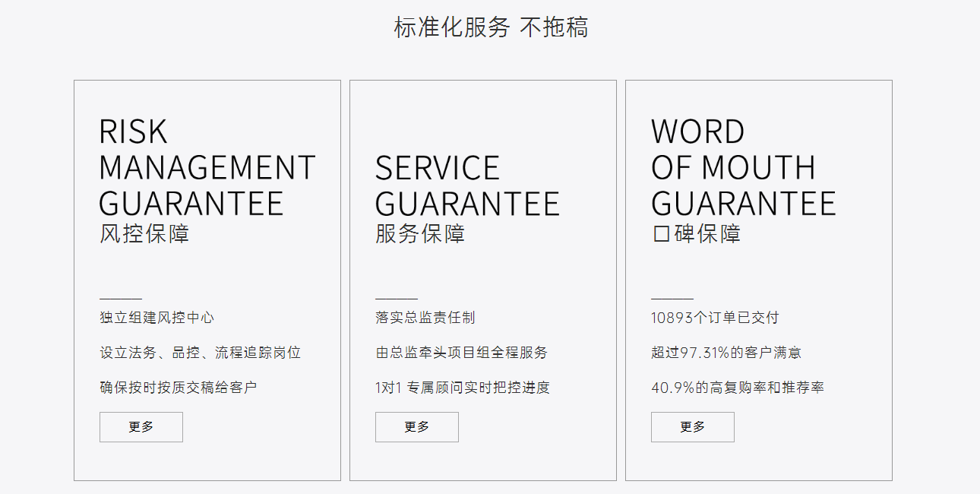The width and height of the screenshot is (980, 494).
Task: Click the 落实总监责任制 text line
Action: (425, 318)
